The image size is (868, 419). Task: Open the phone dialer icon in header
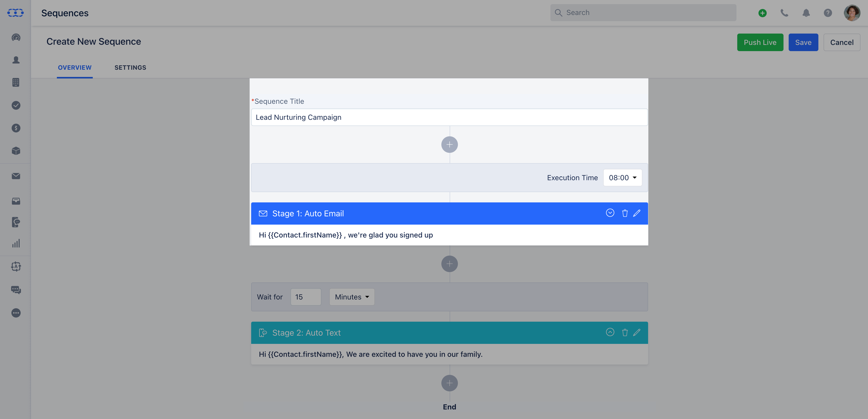pyautogui.click(x=785, y=13)
